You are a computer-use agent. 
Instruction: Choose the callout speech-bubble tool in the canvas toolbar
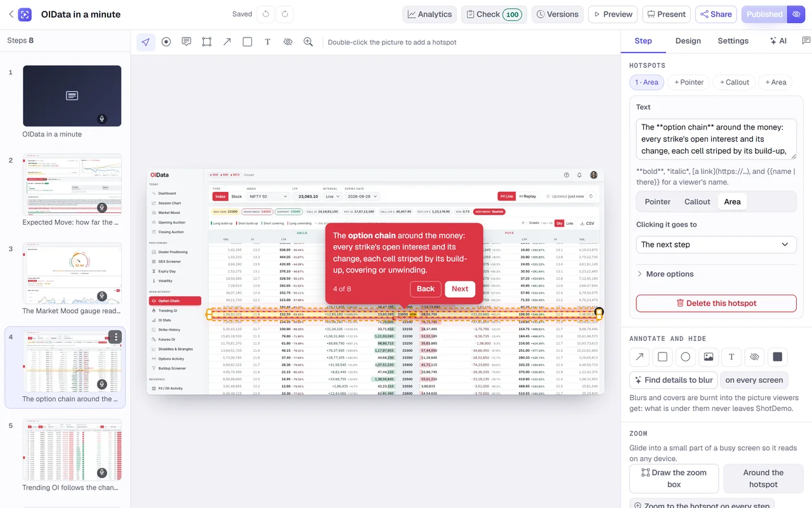click(x=187, y=42)
